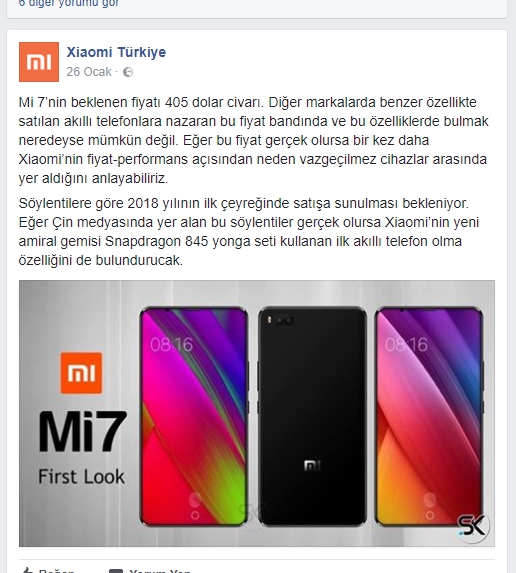
Task: Click the Xiaomi Türkiye page name
Action: pos(116,52)
